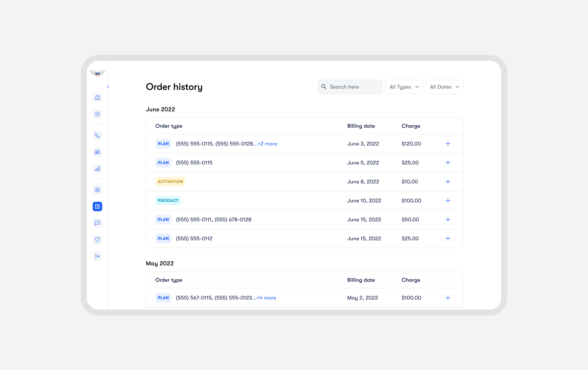Screen dimensions: 588x370
Task: Click the logout icon at sidebar bottom
Action: click(97, 256)
